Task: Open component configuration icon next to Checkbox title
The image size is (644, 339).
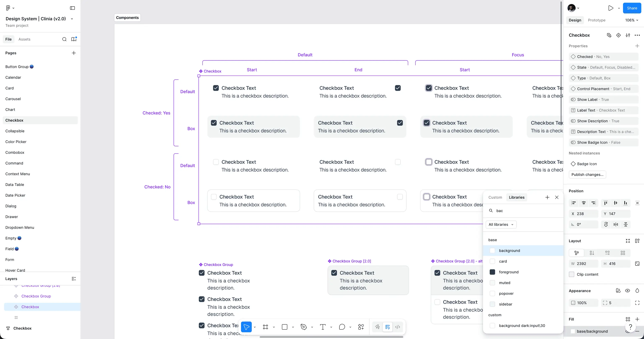Action: 609,35
